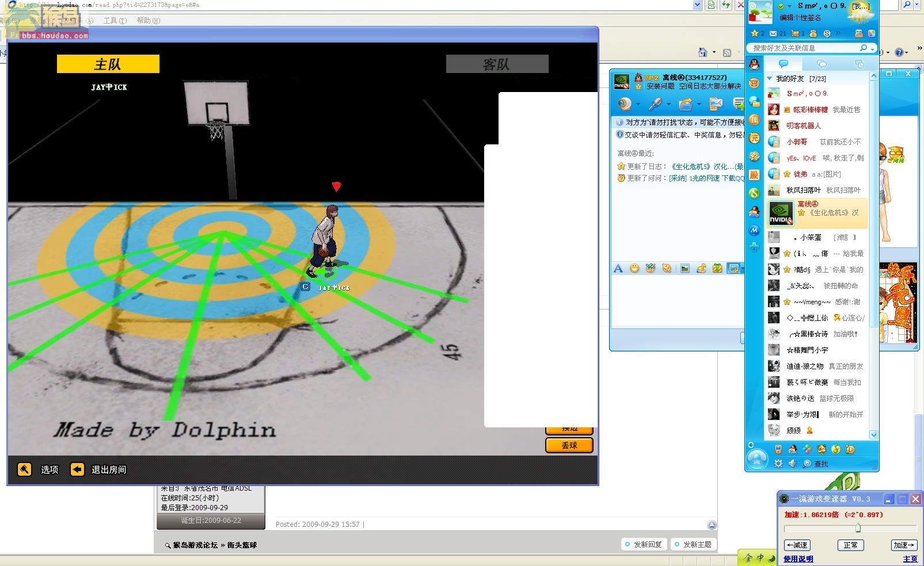
Task: Open the 股 stocks sidebar icon in QQ
Action: 754,175
